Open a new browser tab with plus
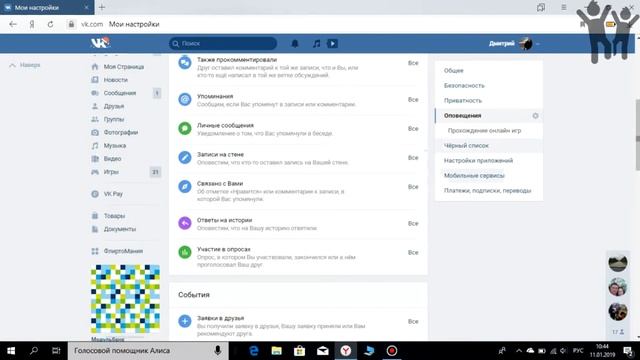Image resolution: width=640 pixels, height=360 pixels. (102, 7)
